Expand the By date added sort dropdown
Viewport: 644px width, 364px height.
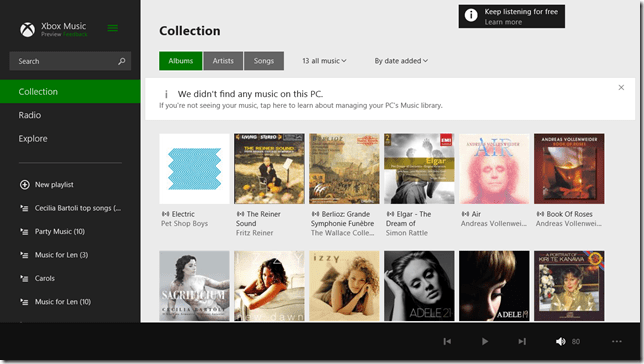click(x=401, y=61)
